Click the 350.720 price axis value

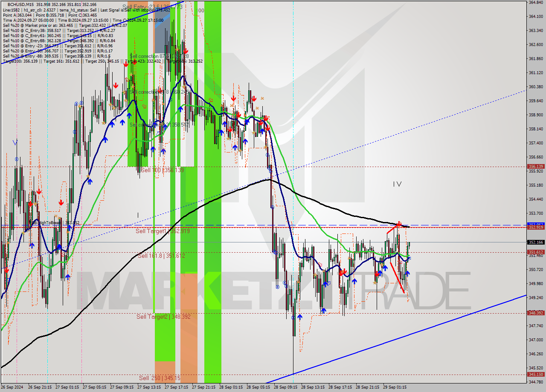pyautogui.click(x=536, y=269)
